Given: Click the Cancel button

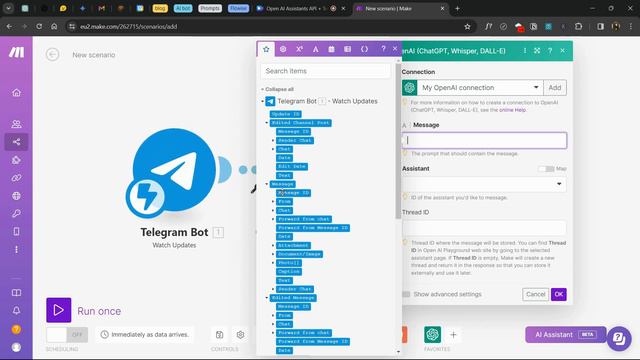Looking at the screenshot, I should (535, 294).
